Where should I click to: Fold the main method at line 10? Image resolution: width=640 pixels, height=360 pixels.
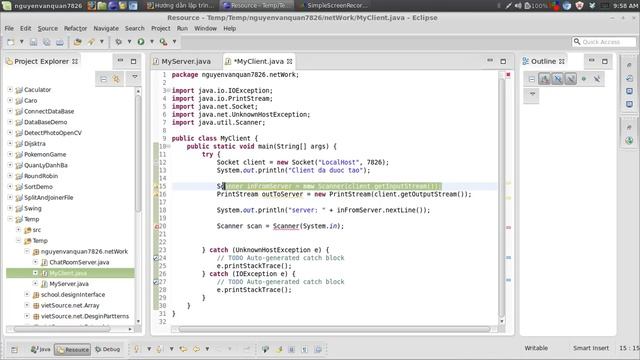(x=168, y=146)
